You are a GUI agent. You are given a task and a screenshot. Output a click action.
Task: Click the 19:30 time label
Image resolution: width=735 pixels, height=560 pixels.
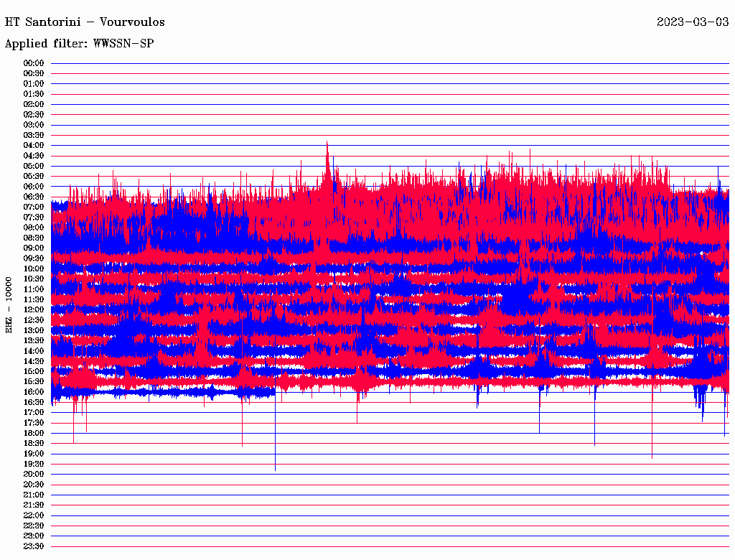click(x=34, y=465)
